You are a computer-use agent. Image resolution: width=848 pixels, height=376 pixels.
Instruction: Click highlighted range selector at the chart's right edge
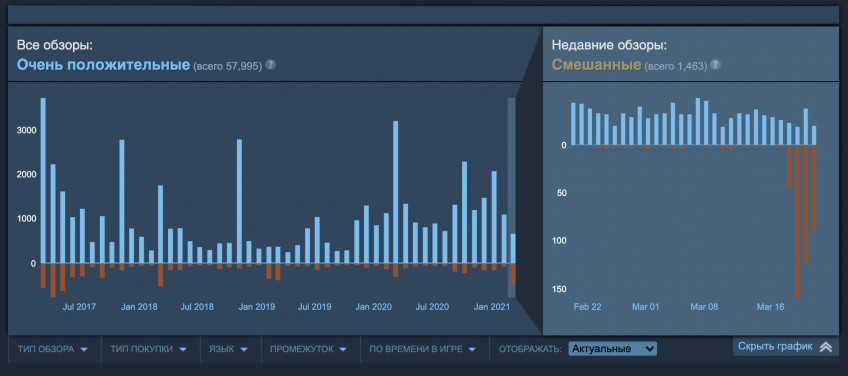[x=511, y=197]
